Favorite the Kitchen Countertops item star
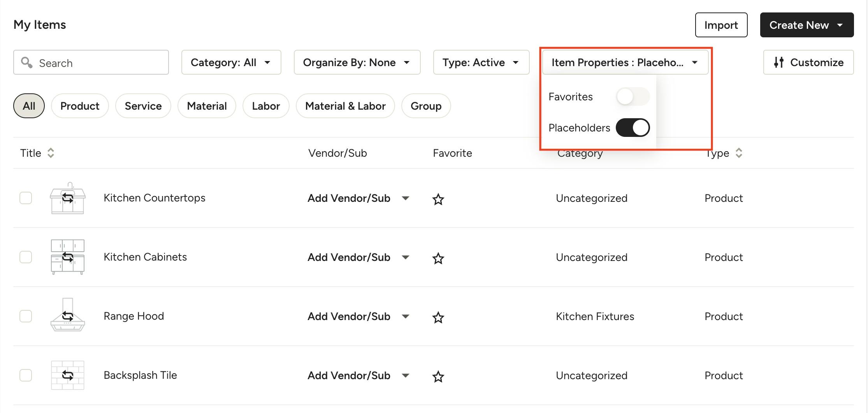The height and width of the screenshot is (413, 868). (438, 199)
